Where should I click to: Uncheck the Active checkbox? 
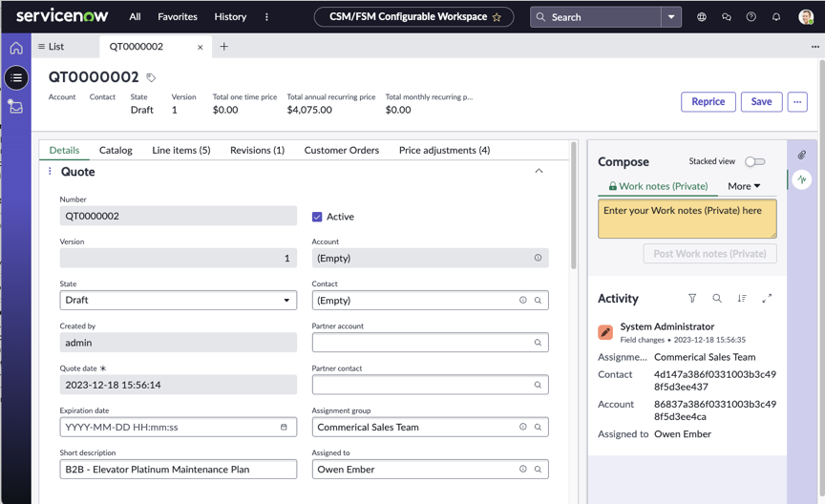point(317,217)
